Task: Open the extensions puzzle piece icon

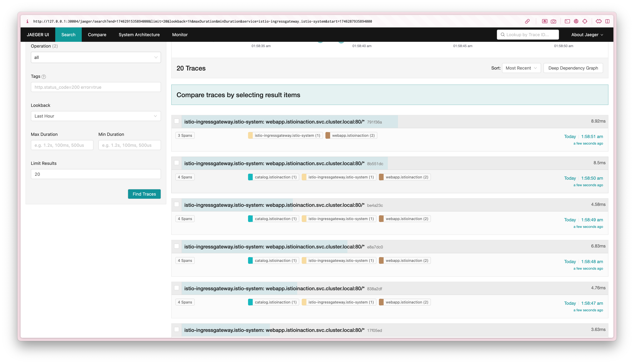Action: tap(598, 21)
